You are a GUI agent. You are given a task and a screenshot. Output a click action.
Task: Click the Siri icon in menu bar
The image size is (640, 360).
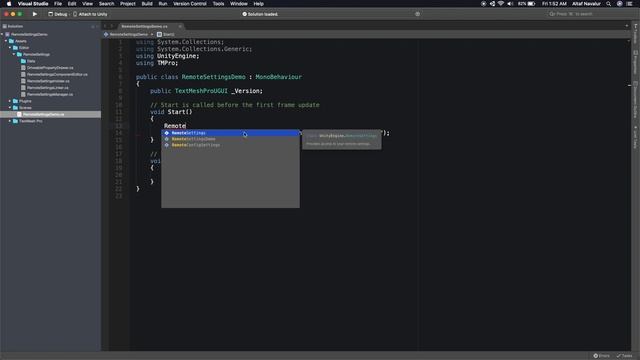click(620, 4)
